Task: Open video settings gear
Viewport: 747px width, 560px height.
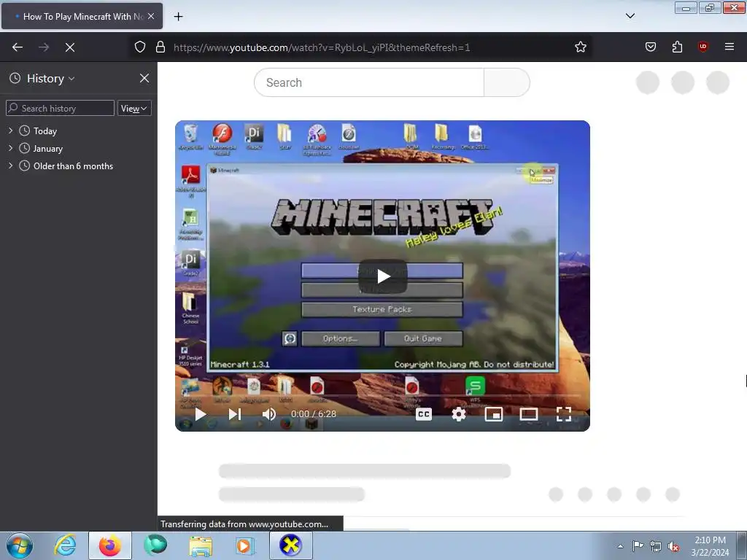Action: 459,414
